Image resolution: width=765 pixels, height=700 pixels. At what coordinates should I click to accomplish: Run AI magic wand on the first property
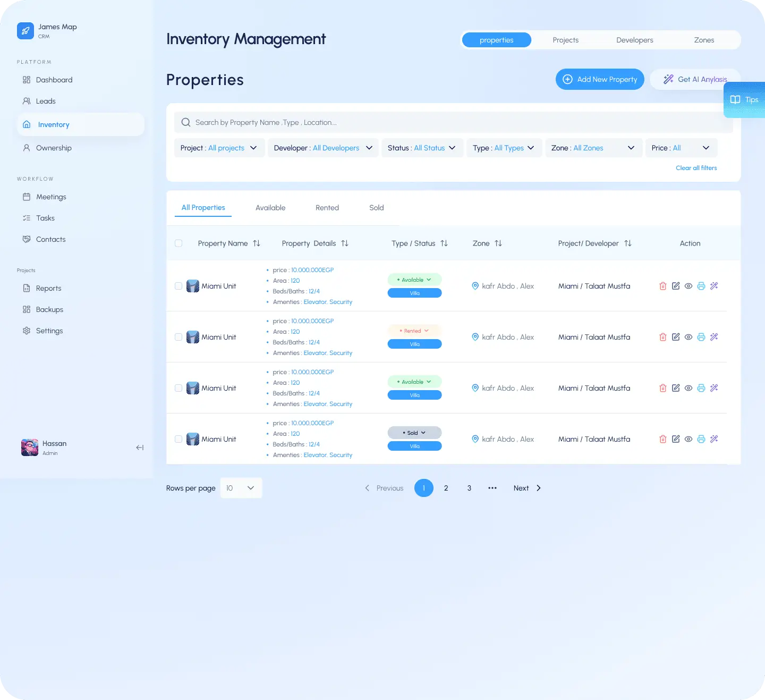(714, 285)
